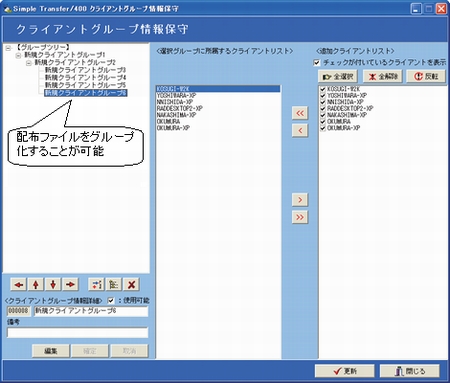Collapse 新規クライアントグループ1 tree node
This screenshot has height=383, width=450.
[x=19, y=55]
